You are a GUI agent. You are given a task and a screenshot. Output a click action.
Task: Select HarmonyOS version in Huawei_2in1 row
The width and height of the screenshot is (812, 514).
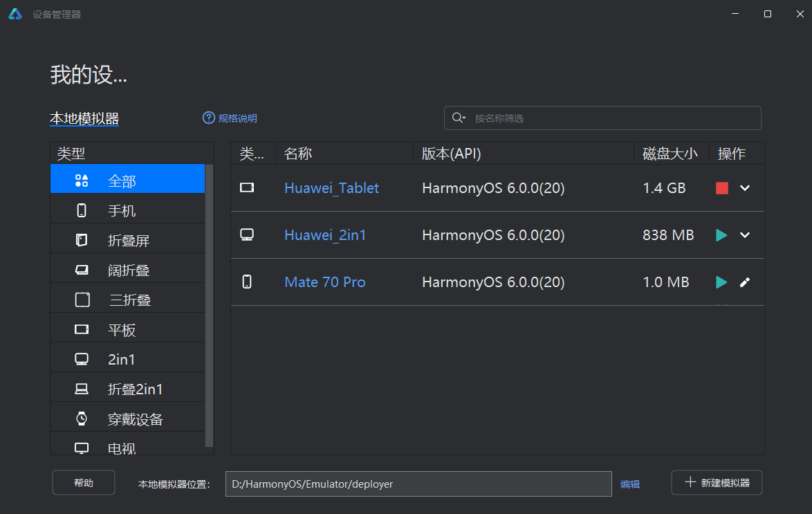click(494, 235)
